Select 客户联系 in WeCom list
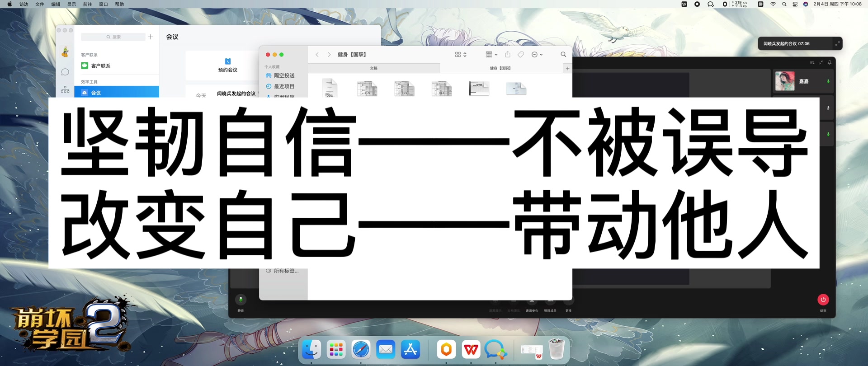The width and height of the screenshot is (868, 366). 117,66
